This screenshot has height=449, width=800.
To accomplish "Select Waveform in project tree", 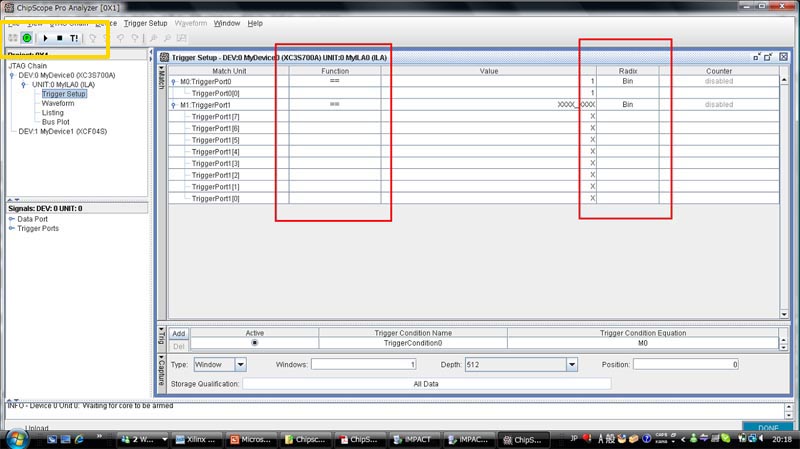I will [x=58, y=103].
